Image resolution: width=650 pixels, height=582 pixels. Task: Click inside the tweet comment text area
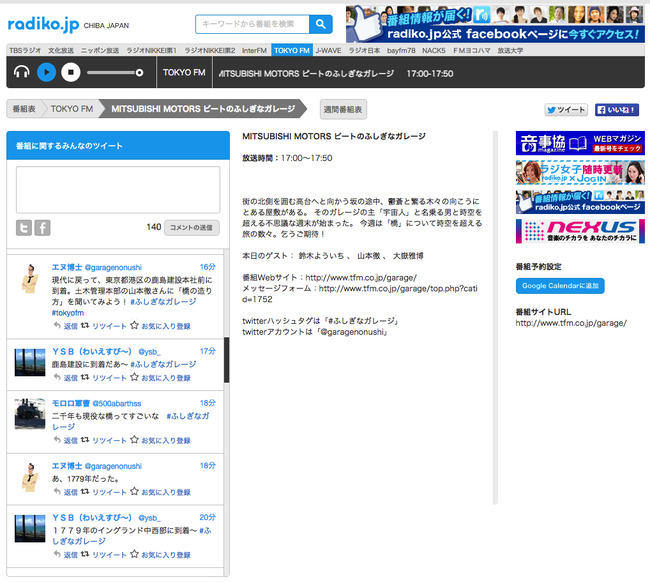point(118,189)
